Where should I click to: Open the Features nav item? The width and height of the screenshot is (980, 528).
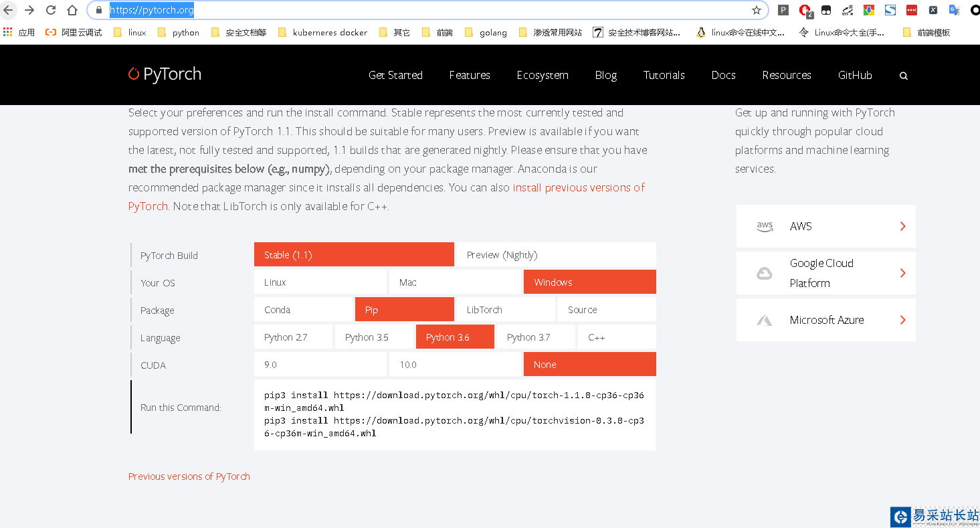click(x=470, y=75)
